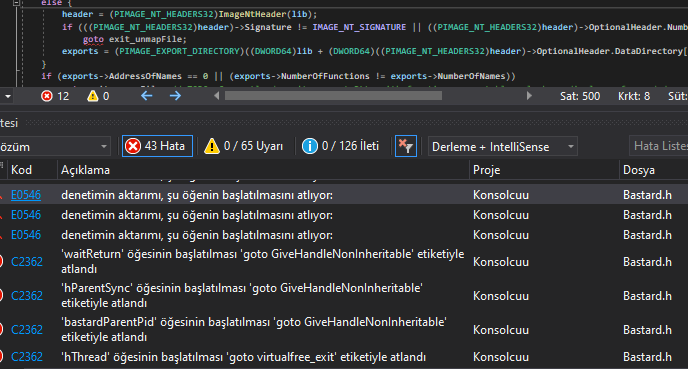This screenshot has height=369, width=688.
Task: Click the red error count icon showing 12
Action: coord(47,96)
